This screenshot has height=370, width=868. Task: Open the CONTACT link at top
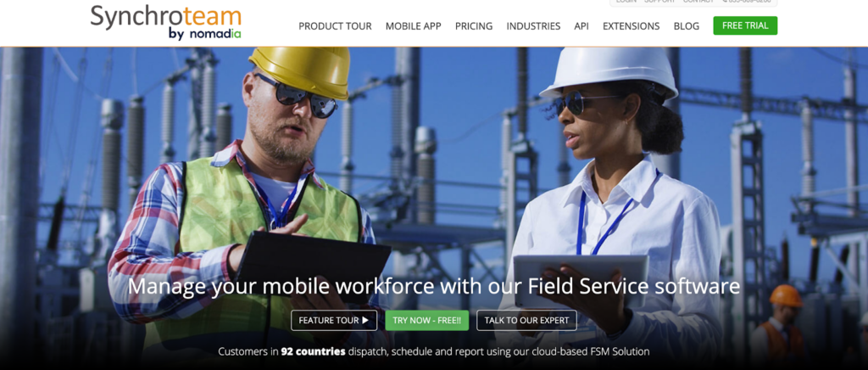click(x=698, y=2)
